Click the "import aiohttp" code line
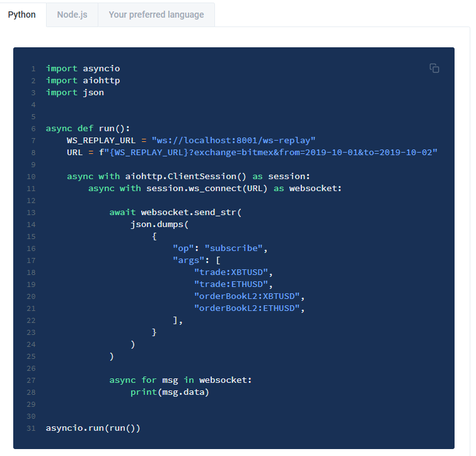 [x=83, y=81]
